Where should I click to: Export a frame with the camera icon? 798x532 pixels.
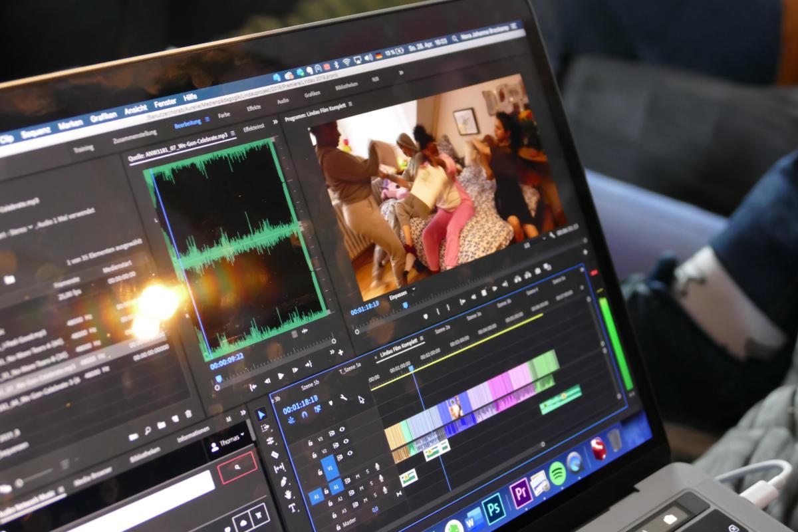coord(537,271)
